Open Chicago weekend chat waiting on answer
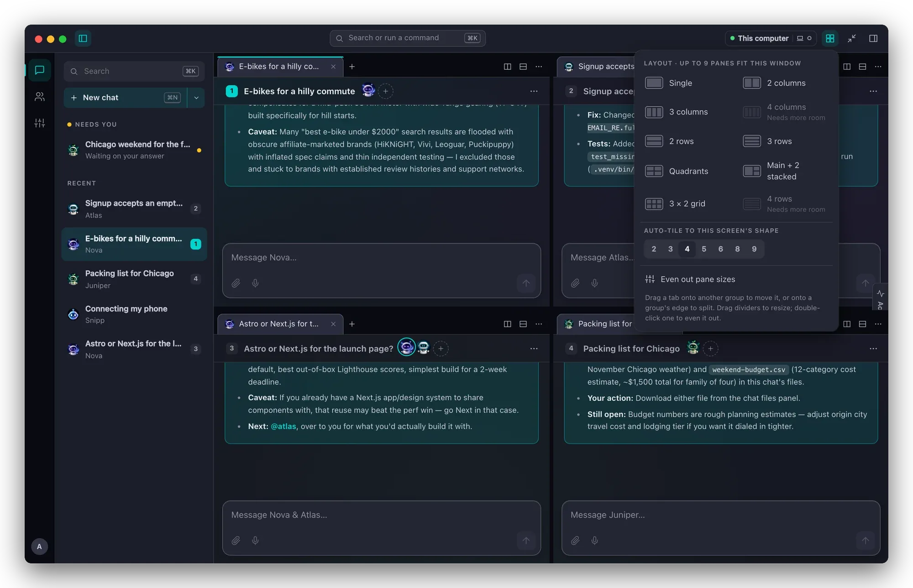Viewport: 913px width, 588px height. click(134, 150)
